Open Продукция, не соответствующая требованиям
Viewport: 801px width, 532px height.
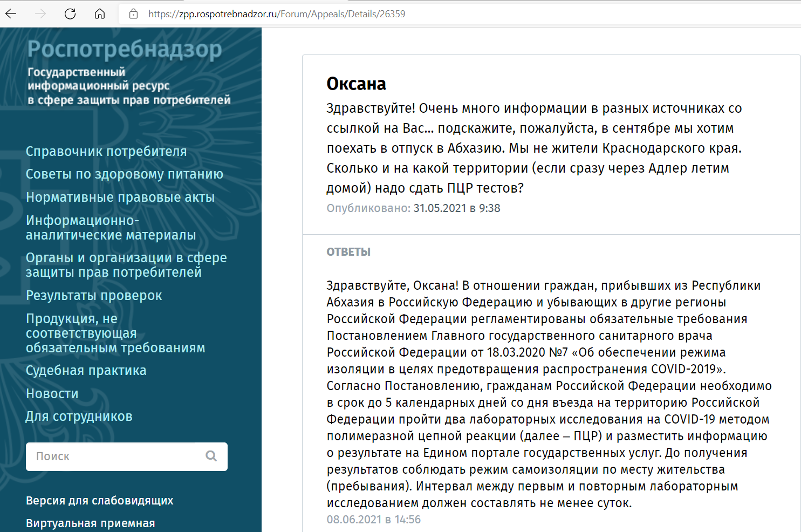tap(115, 333)
